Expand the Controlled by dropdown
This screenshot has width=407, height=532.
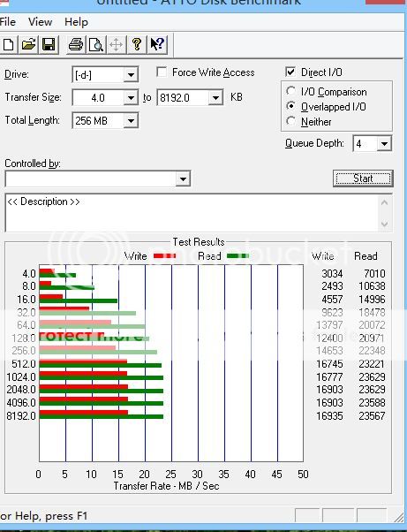[183, 179]
